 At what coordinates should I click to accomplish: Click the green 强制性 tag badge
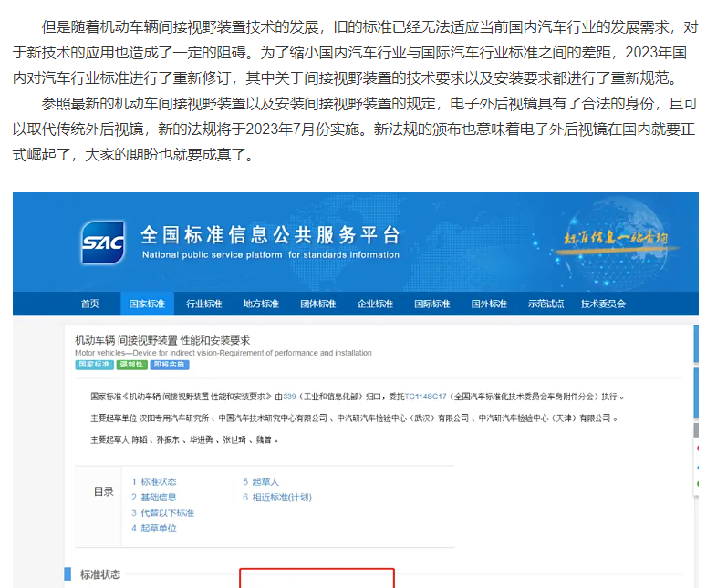(131, 365)
